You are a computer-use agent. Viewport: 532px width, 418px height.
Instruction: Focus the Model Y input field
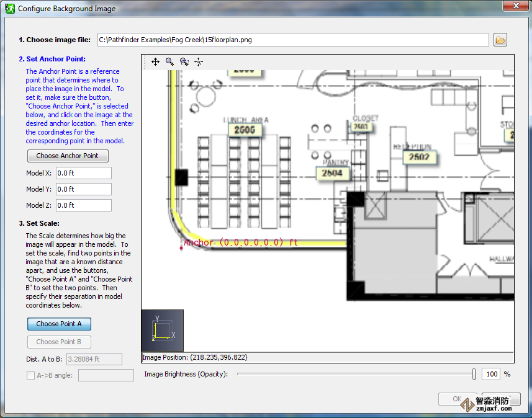point(84,189)
